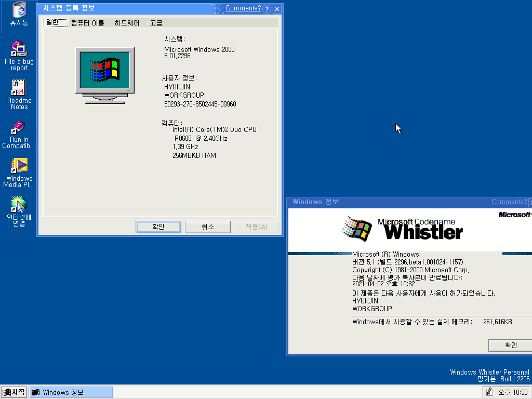Viewport: 532px width, 399px height.
Task: Open Comments? link in 시스템 등록 정보 title bar
Action: pyautogui.click(x=243, y=8)
